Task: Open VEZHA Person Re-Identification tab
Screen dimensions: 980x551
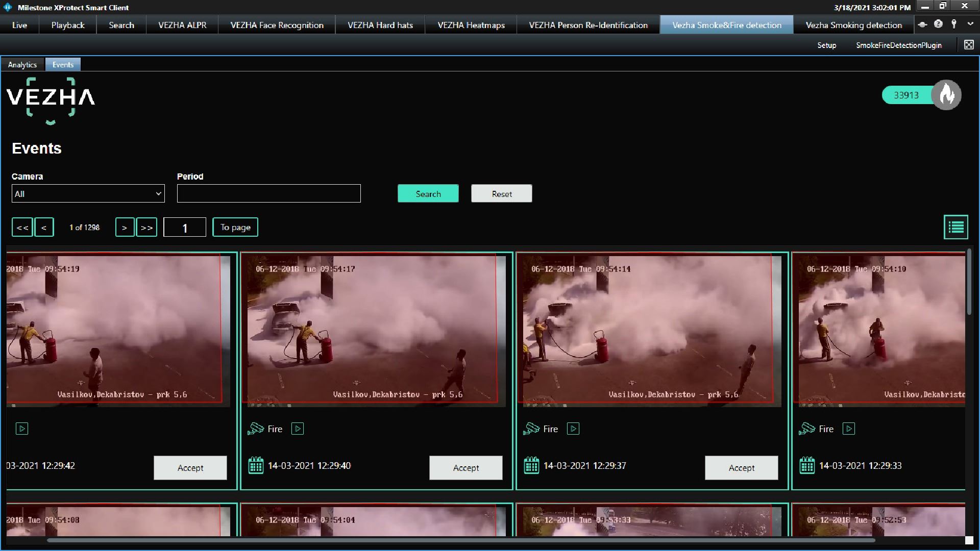Action: (x=588, y=25)
